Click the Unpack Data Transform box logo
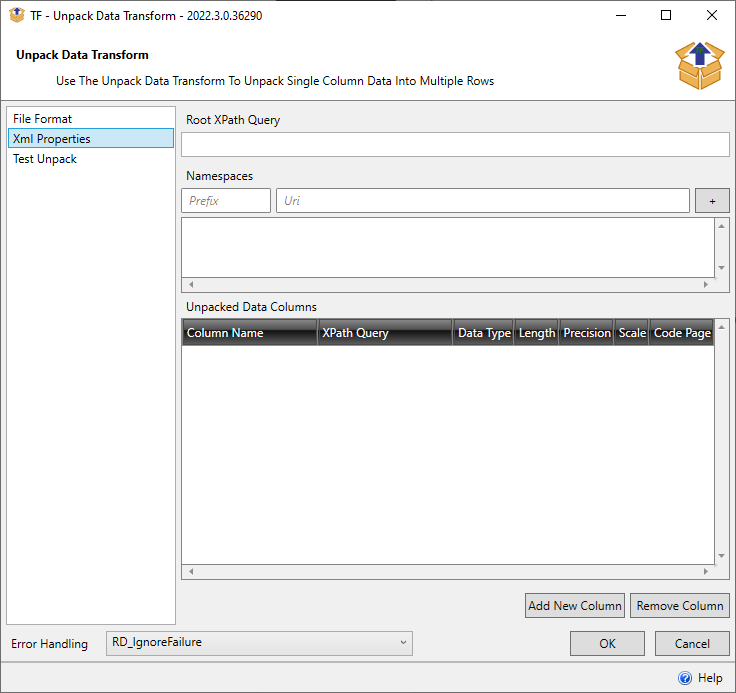 point(699,65)
